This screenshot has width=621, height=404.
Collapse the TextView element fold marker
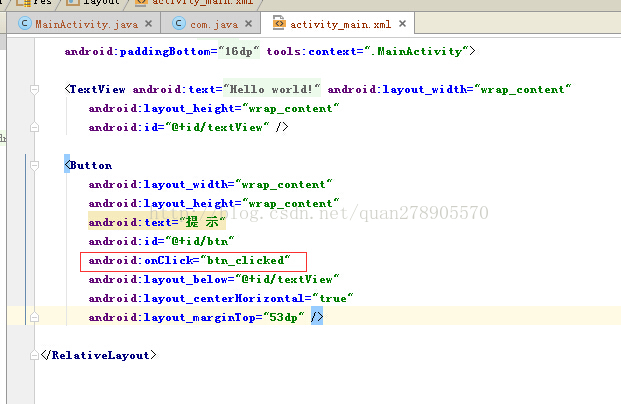35,89
